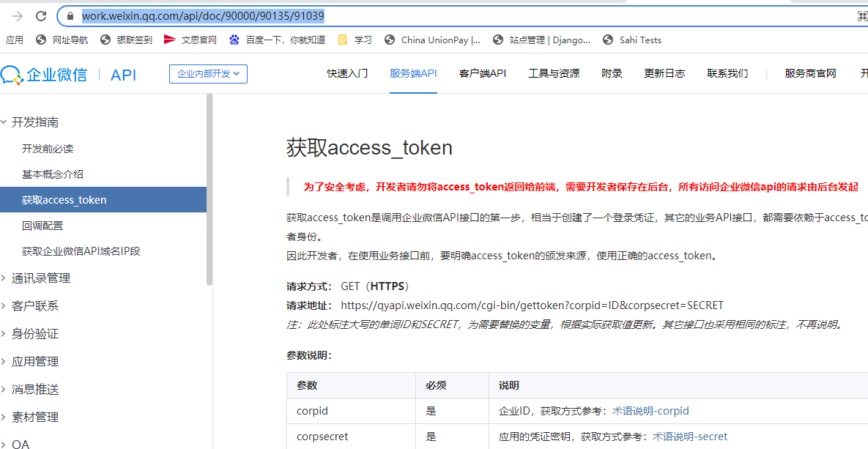
Task: Click the red security warning text
Action: tap(582, 187)
